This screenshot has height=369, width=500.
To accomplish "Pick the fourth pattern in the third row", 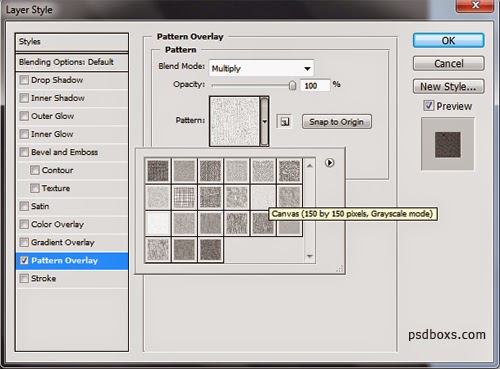I will point(237,223).
